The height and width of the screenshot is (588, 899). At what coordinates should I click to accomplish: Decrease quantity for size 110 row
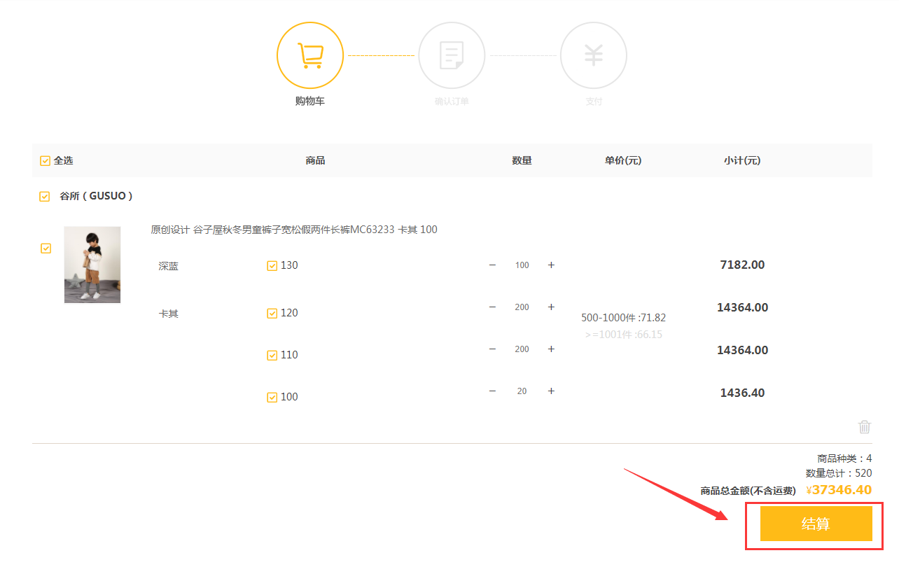(x=492, y=349)
